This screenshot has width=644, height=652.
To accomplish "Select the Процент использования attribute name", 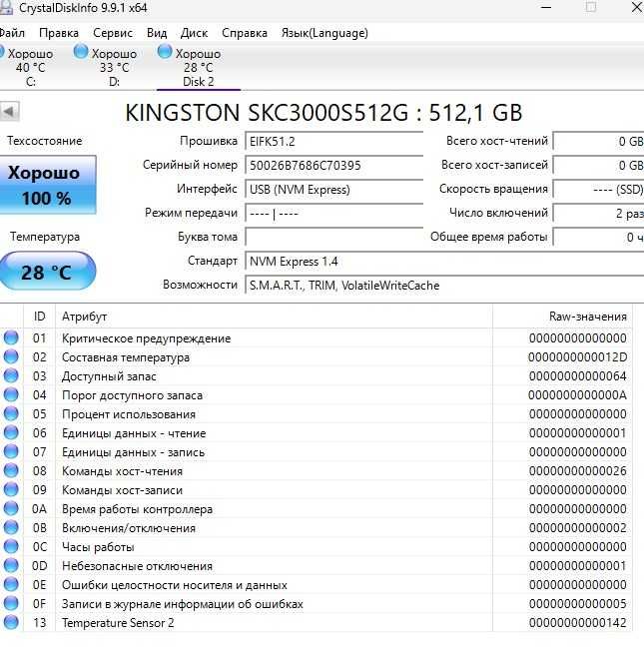I will (x=129, y=414).
